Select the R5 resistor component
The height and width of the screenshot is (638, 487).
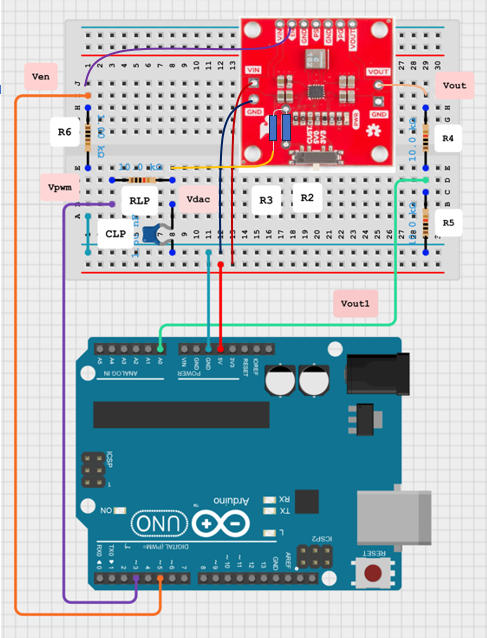click(x=426, y=222)
